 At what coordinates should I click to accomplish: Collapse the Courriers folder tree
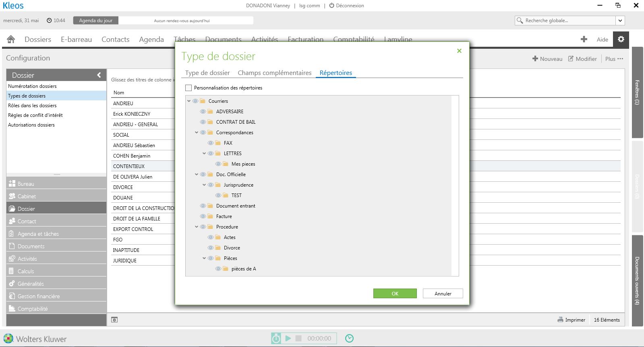click(x=189, y=101)
